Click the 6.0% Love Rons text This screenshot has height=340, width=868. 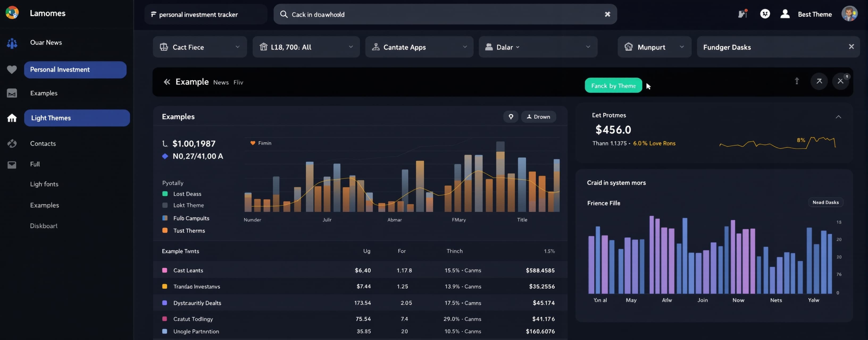(654, 143)
